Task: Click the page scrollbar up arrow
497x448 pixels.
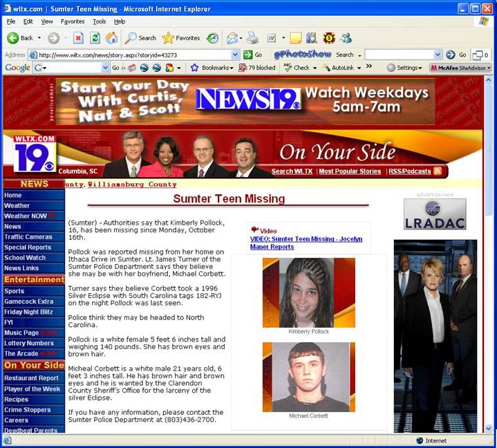Action: tap(488, 80)
